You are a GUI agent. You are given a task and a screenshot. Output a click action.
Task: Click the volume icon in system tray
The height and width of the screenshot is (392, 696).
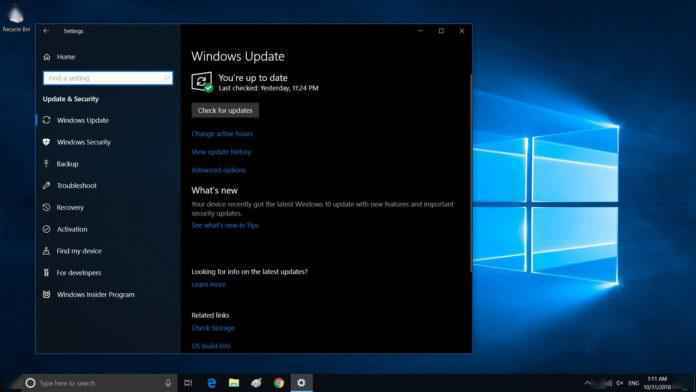click(x=620, y=383)
